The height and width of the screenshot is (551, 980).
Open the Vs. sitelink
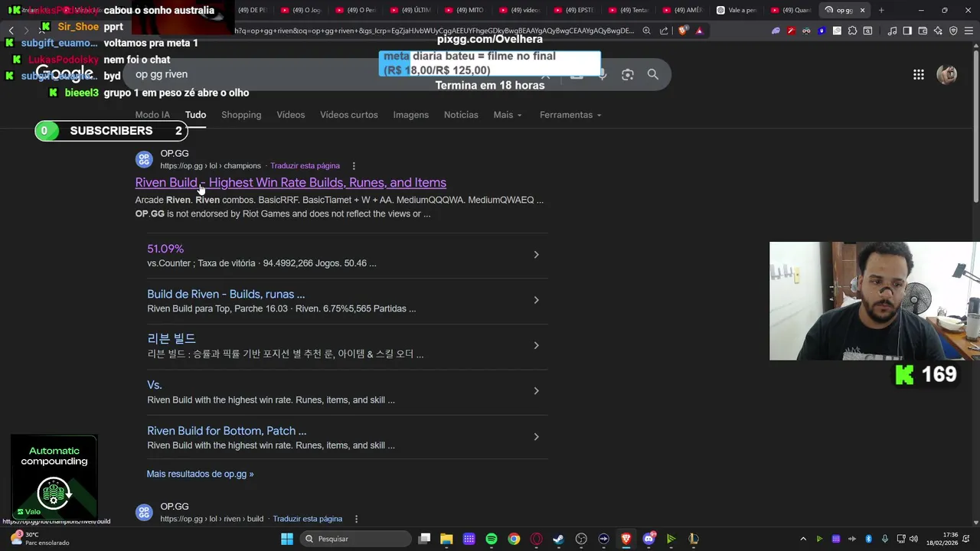[155, 385]
